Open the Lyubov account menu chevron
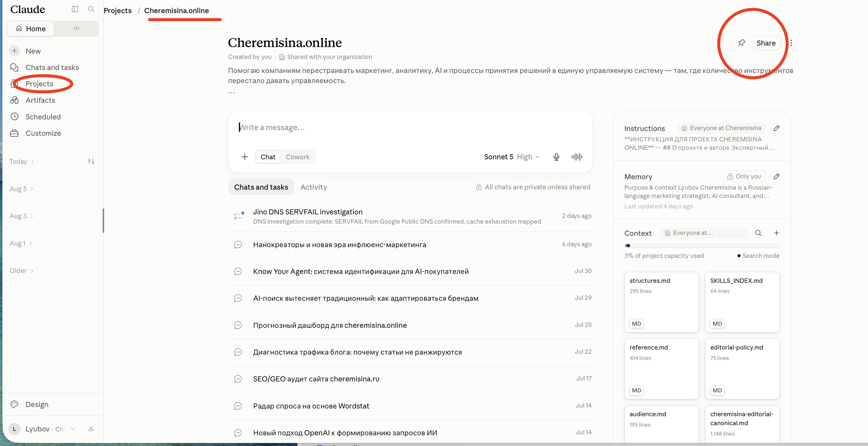Screen dimensions: 868x446 pyautogui.click(x=73, y=429)
